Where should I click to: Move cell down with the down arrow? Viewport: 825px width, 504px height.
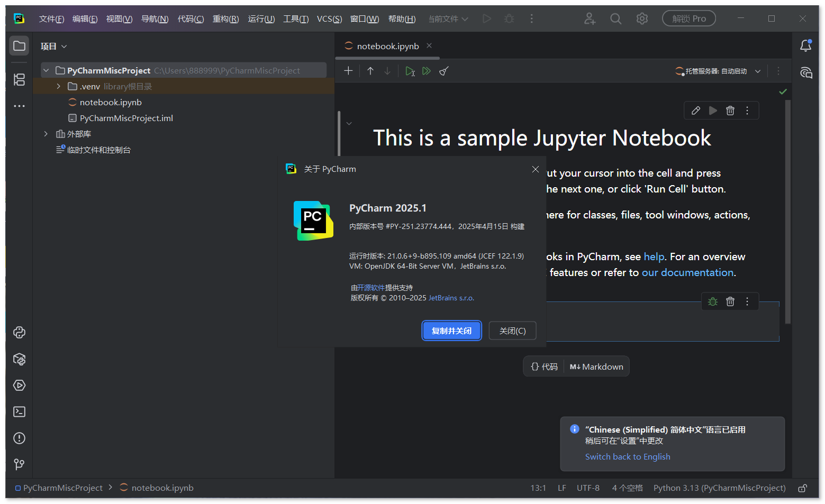coord(387,71)
